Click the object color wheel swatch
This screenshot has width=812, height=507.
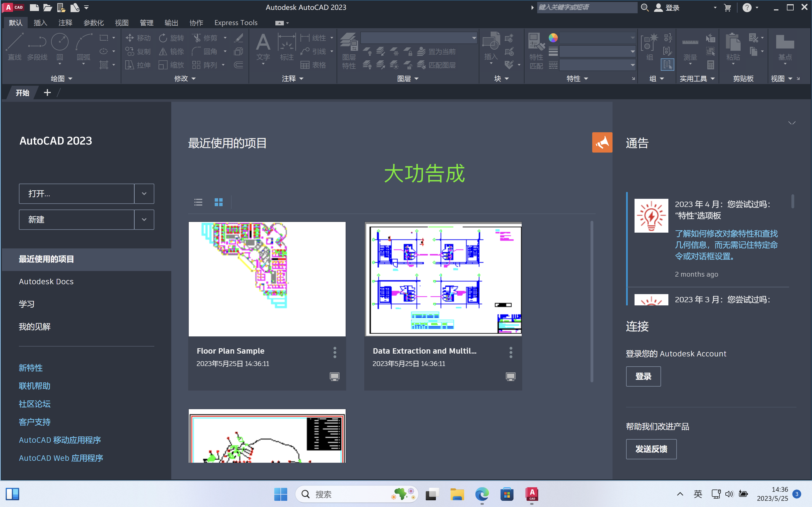click(553, 38)
